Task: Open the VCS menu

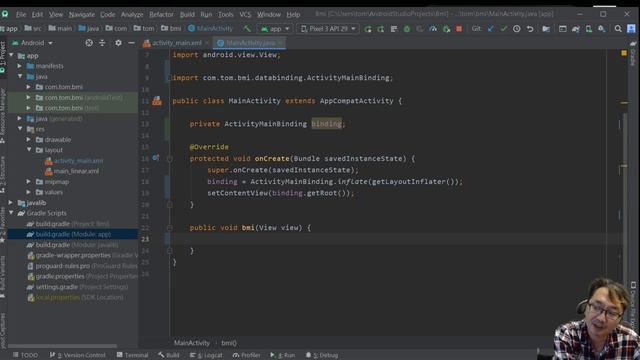Action: 245,14
